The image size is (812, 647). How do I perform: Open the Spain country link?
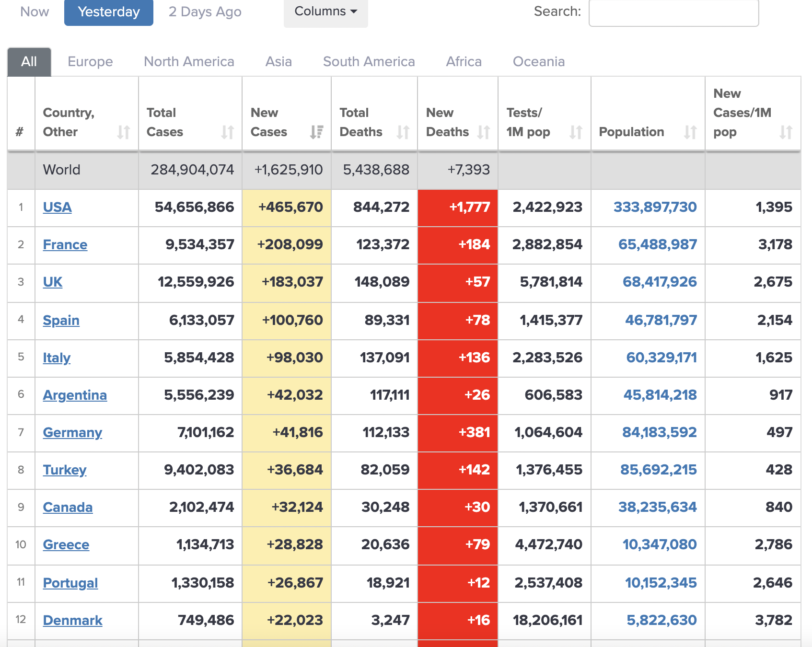click(61, 320)
